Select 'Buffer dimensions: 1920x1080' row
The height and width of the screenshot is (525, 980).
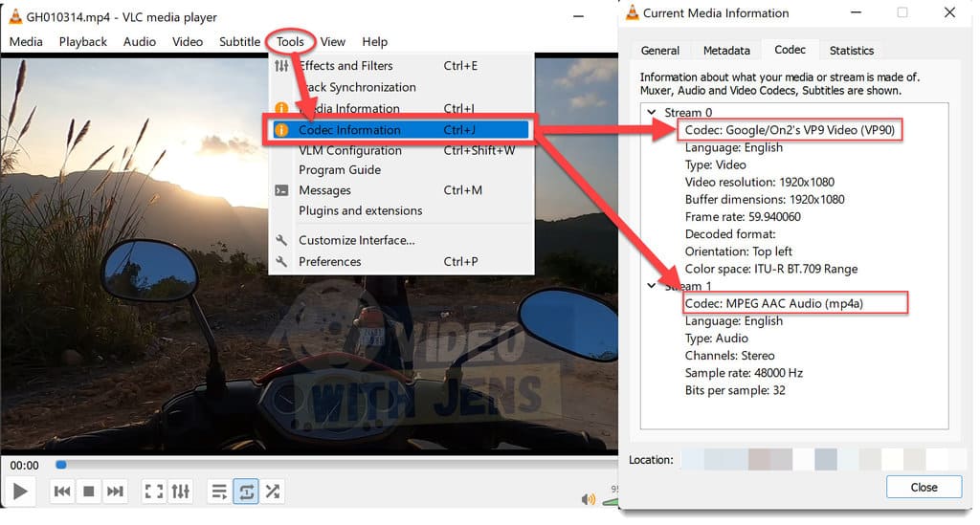click(x=765, y=200)
